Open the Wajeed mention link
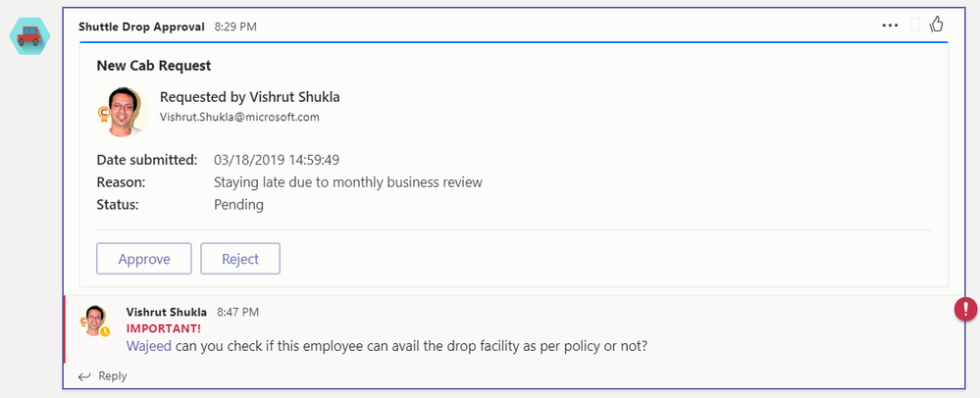 (x=149, y=345)
